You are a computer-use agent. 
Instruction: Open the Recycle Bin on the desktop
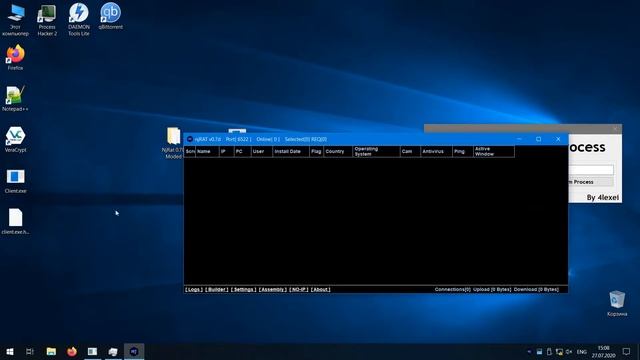coord(617,303)
